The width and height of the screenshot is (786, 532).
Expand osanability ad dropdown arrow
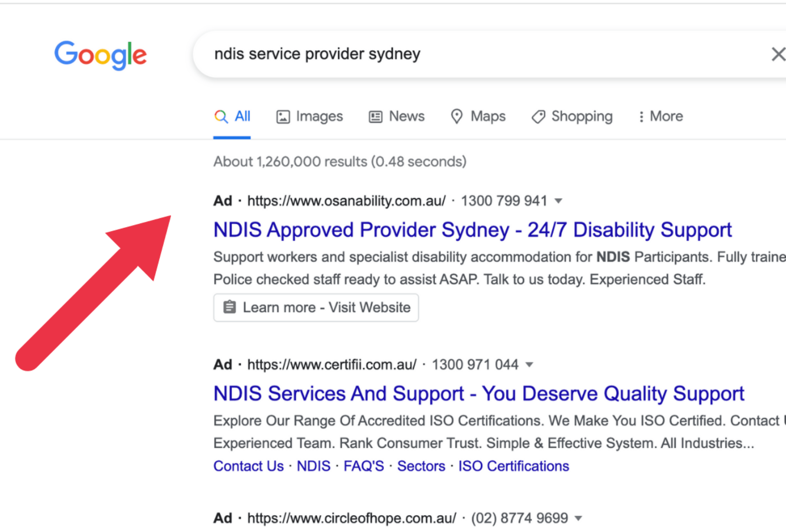click(558, 201)
